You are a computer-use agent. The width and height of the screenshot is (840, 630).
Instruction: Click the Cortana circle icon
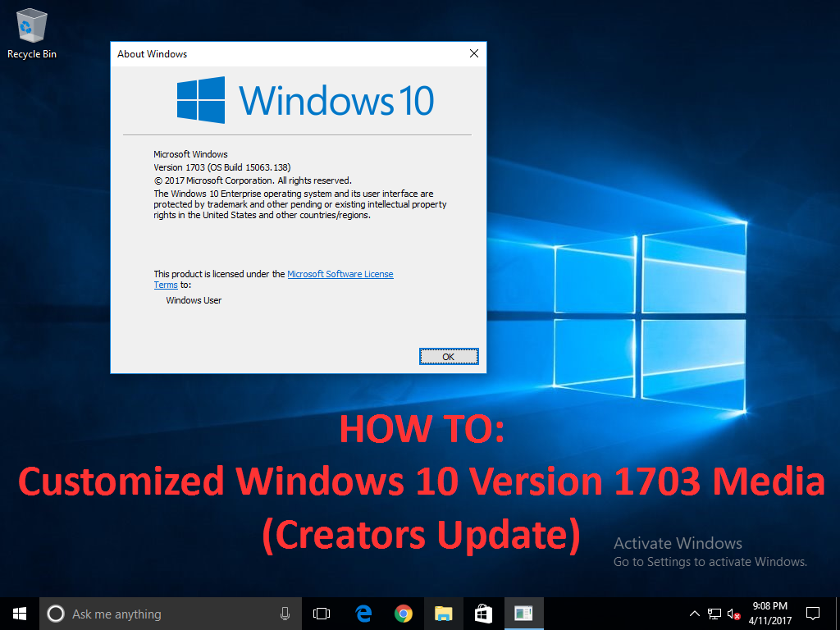pos(56,614)
